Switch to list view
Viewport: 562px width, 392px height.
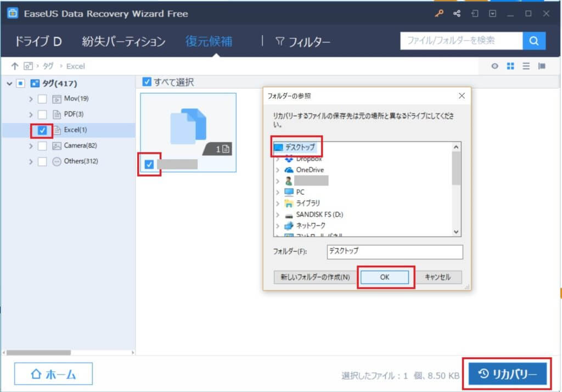526,66
